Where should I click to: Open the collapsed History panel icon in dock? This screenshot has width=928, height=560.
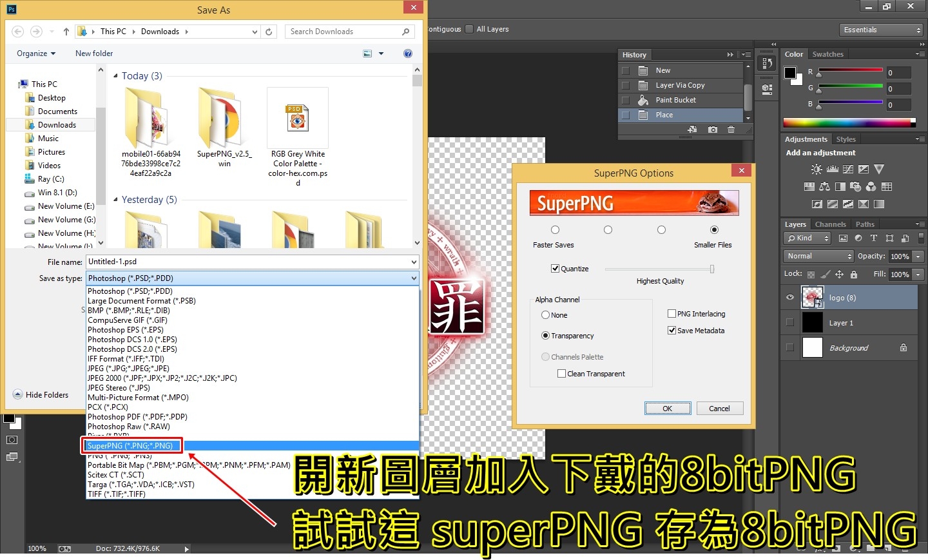pyautogui.click(x=767, y=63)
